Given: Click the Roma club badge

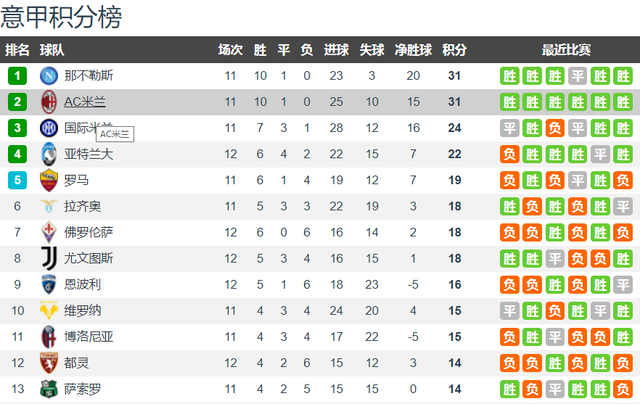Looking at the screenshot, I should coord(49,180).
